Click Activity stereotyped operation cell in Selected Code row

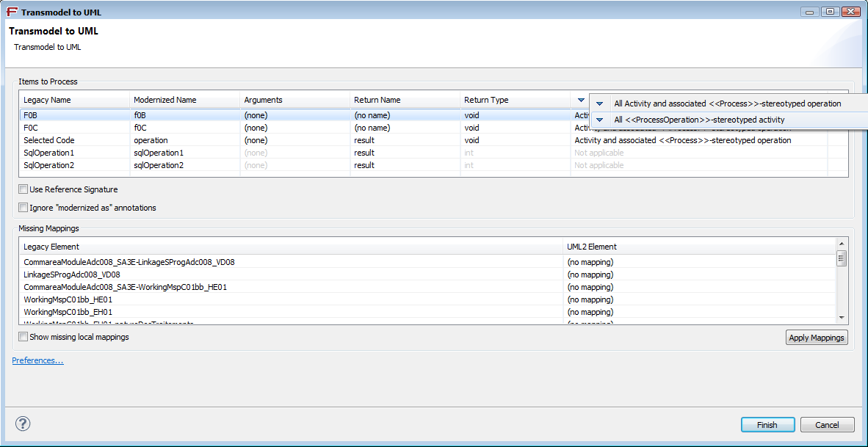pyautogui.click(x=699, y=140)
